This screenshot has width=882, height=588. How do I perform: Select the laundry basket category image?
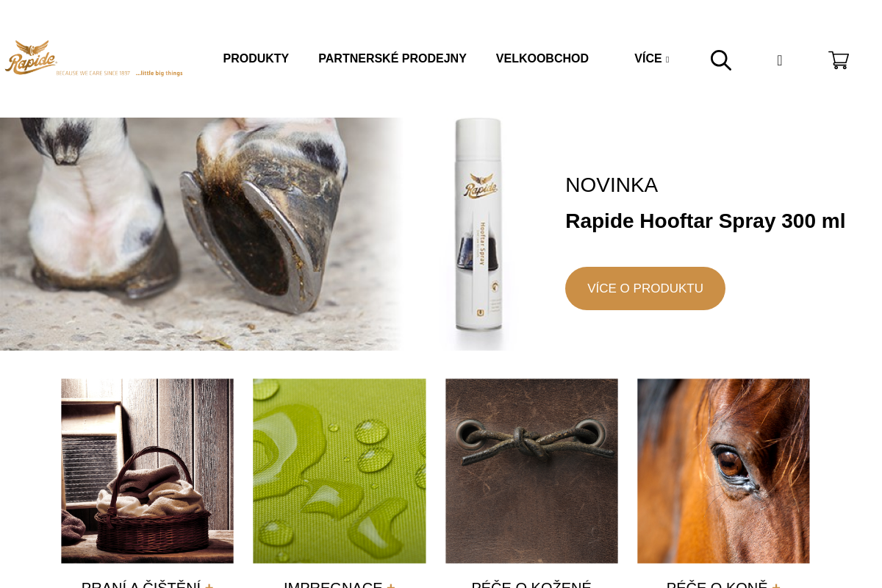click(x=147, y=471)
